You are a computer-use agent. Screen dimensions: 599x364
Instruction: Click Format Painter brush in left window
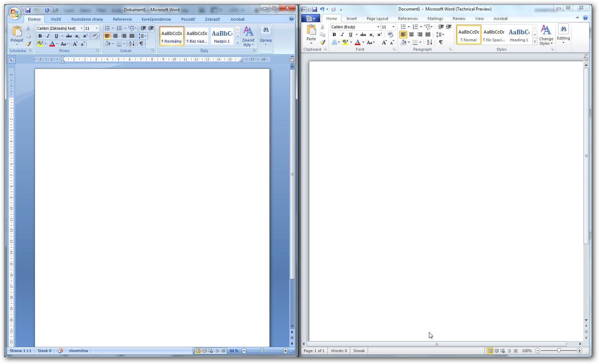point(28,44)
